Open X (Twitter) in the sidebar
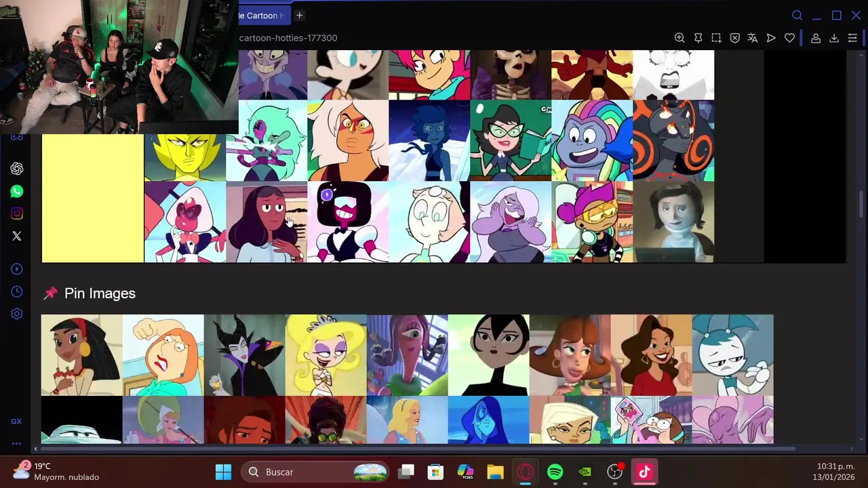This screenshot has height=488, width=868. [x=17, y=236]
